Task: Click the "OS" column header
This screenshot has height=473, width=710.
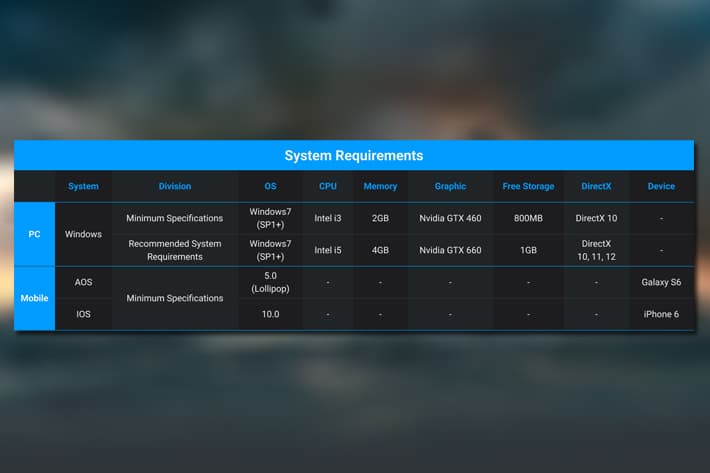Action: [270, 186]
